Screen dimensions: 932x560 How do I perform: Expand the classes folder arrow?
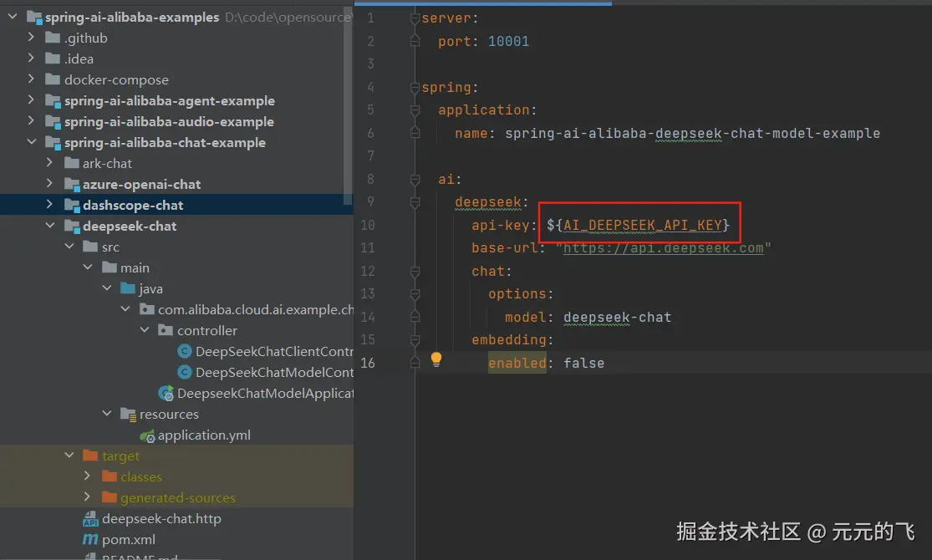pos(87,476)
